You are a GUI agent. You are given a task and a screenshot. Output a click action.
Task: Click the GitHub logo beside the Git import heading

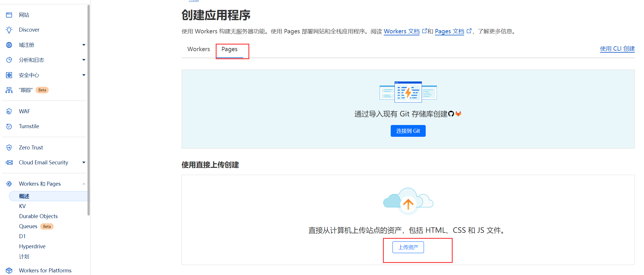451,114
